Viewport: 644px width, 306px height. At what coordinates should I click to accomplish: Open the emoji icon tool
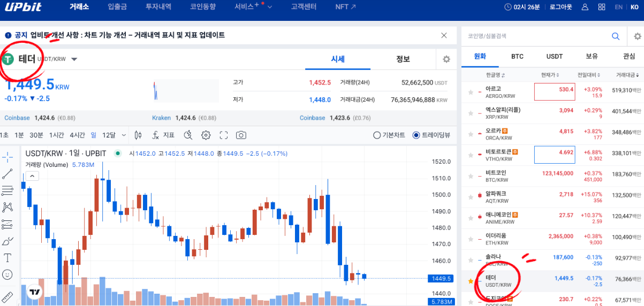7,274
